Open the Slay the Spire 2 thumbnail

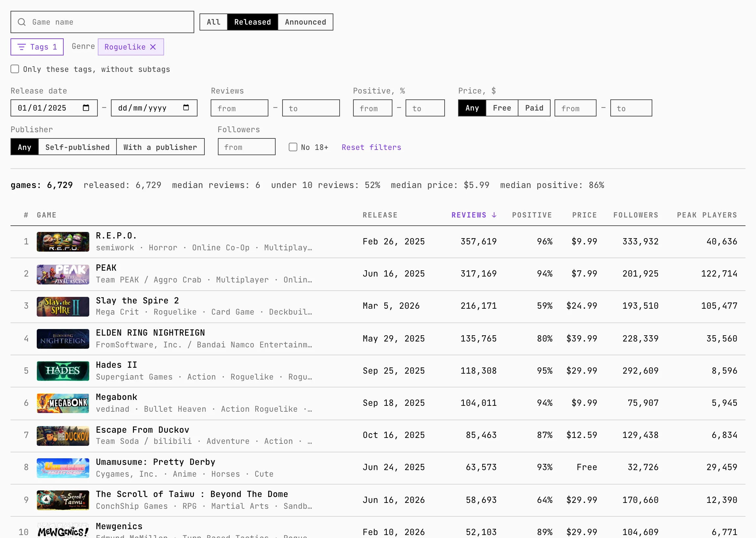click(x=63, y=306)
